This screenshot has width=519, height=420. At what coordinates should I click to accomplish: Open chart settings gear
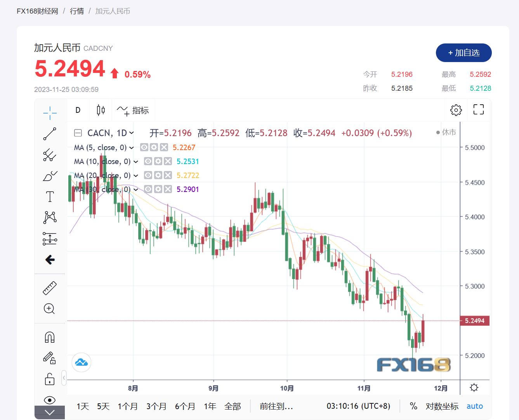tap(456, 110)
